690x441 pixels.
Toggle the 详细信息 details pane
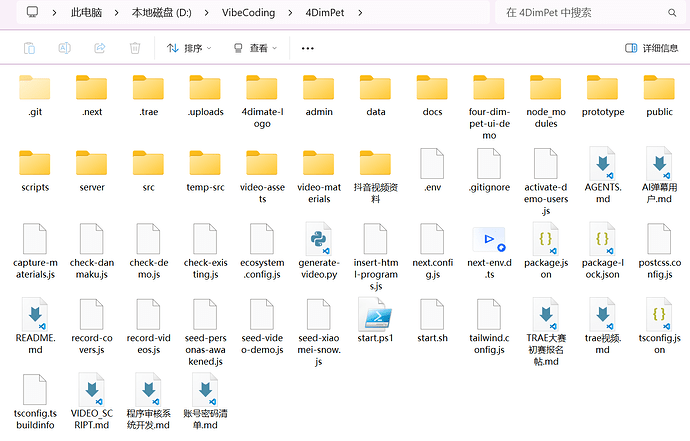[651, 48]
